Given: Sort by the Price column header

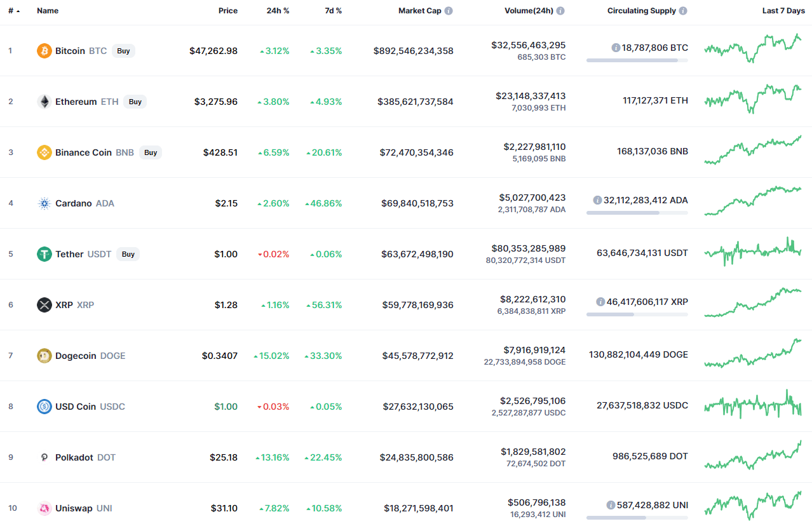Looking at the screenshot, I should 228,11.
